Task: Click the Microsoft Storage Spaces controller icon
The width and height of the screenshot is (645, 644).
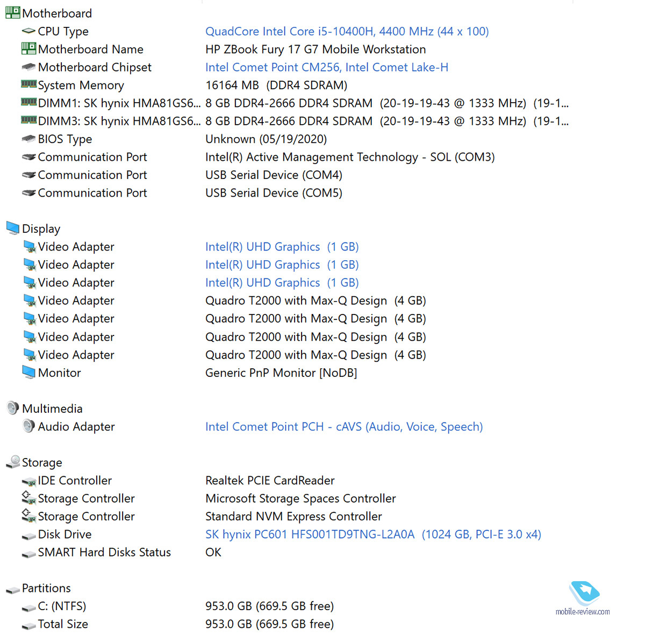Action: pos(28,498)
